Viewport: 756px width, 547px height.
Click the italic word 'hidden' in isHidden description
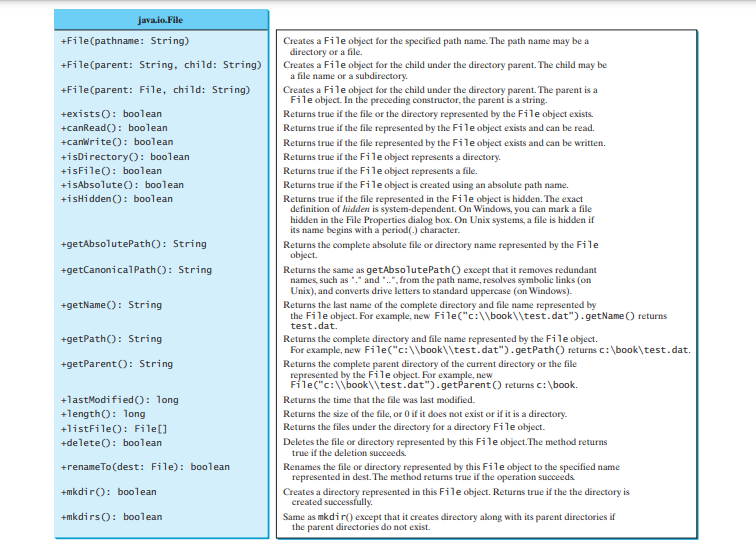[356, 209]
